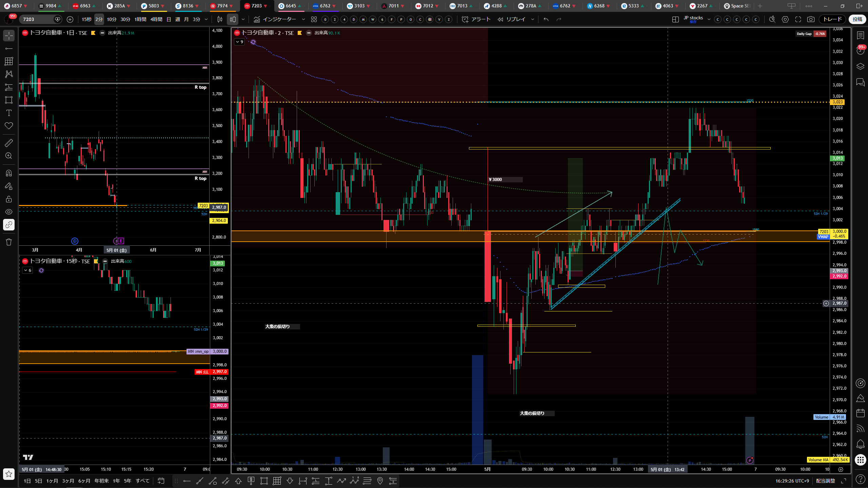Open the alerts bell in right sidebar

860,444
